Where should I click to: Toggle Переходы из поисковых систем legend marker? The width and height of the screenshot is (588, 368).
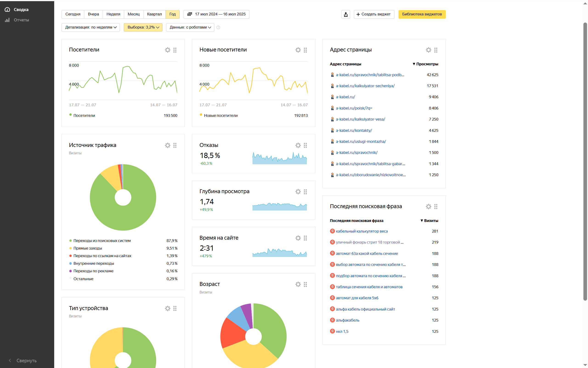71,241
